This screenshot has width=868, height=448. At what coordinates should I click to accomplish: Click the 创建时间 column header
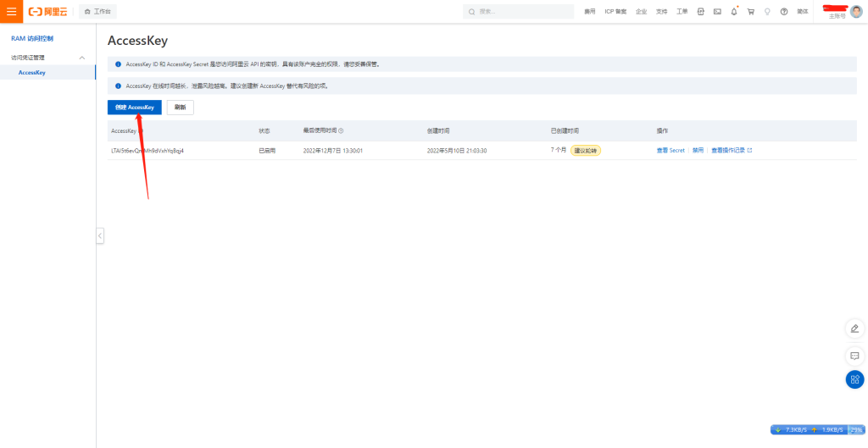click(438, 131)
